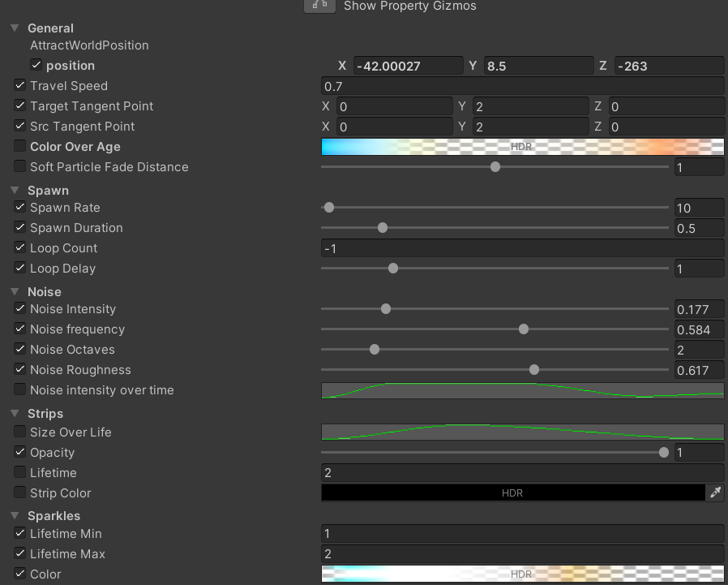Fold the Strips section
This screenshot has height=585, width=728.
pyautogui.click(x=15, y=414)
